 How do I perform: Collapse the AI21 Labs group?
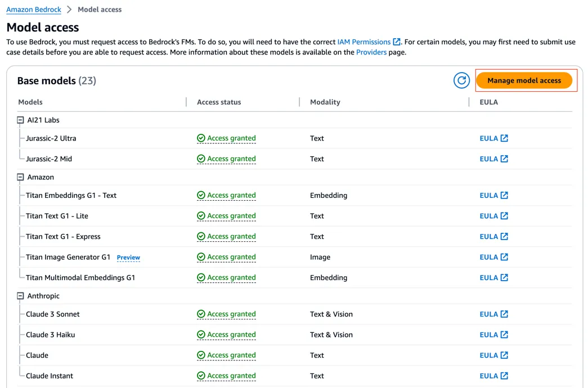pos(20,120)
